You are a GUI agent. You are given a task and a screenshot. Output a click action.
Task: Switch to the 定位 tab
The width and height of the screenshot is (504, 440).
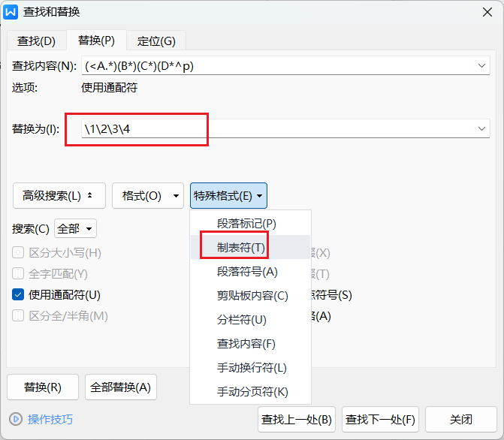tap(156, 41)
